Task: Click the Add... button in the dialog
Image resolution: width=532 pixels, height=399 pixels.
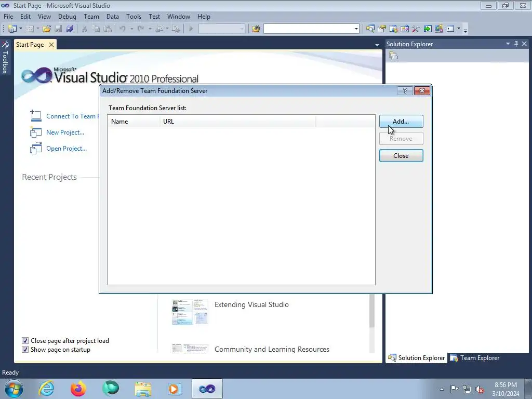Action: coord(401,121)
